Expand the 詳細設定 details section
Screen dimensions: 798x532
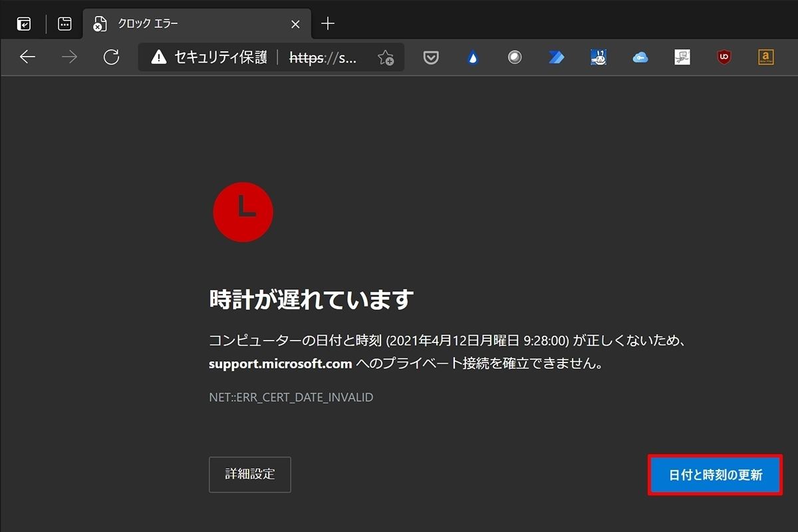point(249,474)
